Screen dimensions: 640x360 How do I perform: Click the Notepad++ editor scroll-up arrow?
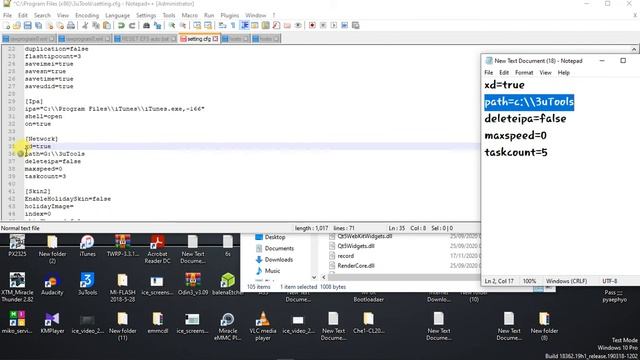[x=634, y=49]
